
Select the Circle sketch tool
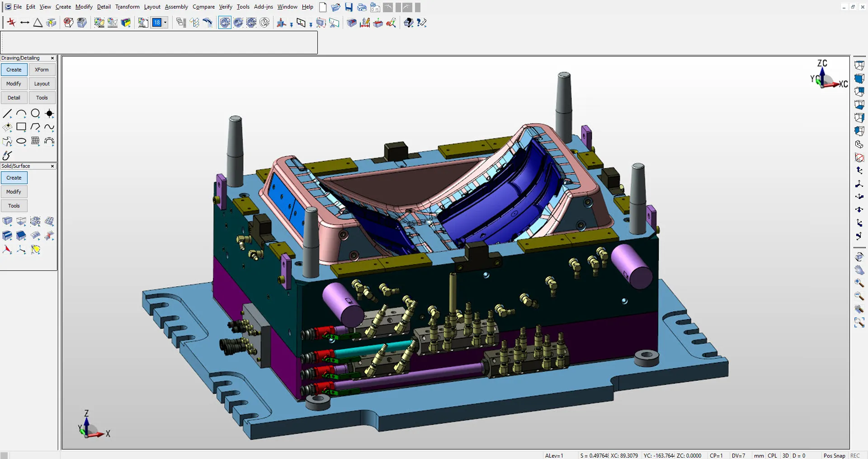[x=35, y=114]
